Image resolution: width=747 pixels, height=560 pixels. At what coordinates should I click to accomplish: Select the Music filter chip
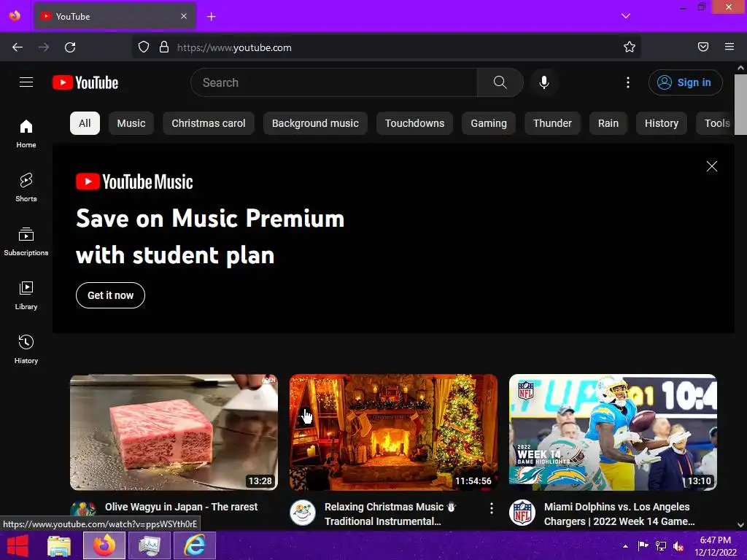[x=131, y=123]
